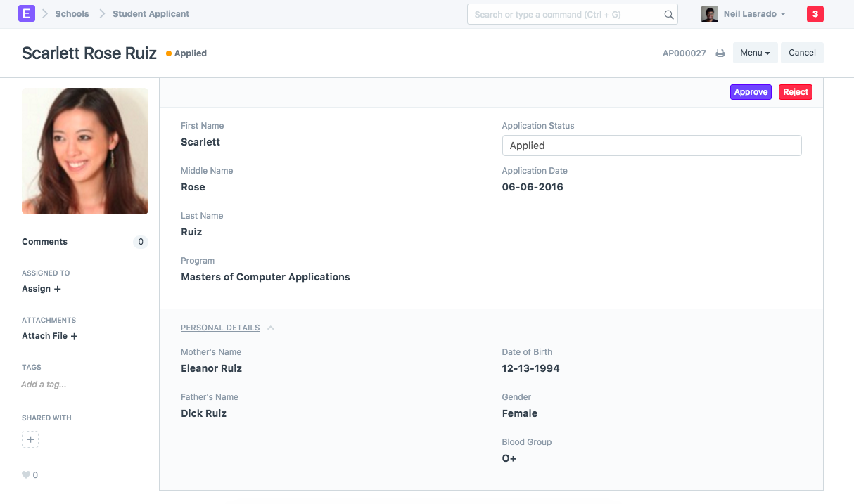Approve the student application

click(x=751, y=92)
